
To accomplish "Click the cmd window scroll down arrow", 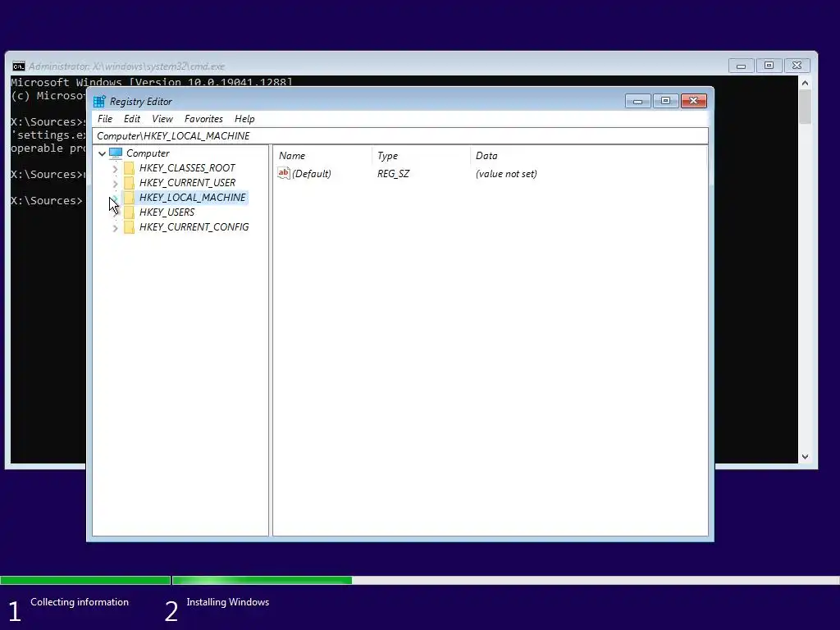I will (805, 457).
